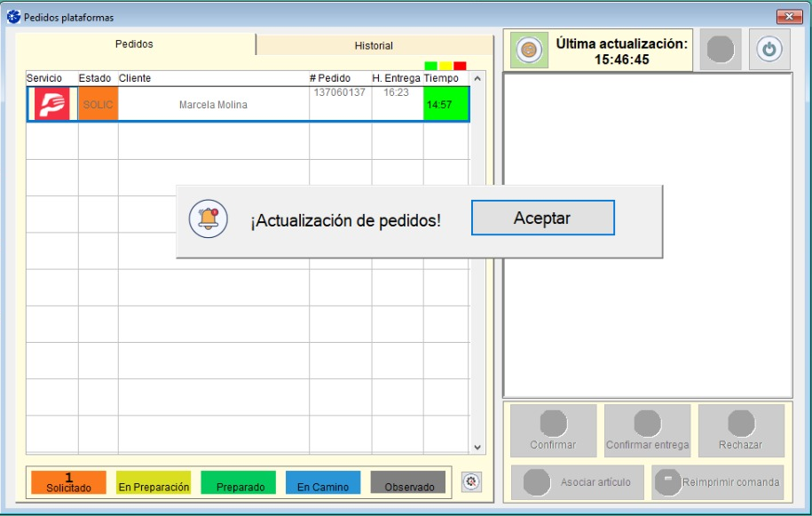Viewport: 812px width, 516px height.
Task: Click the Asociar artículo button
Action: click(x=578, y=482)
